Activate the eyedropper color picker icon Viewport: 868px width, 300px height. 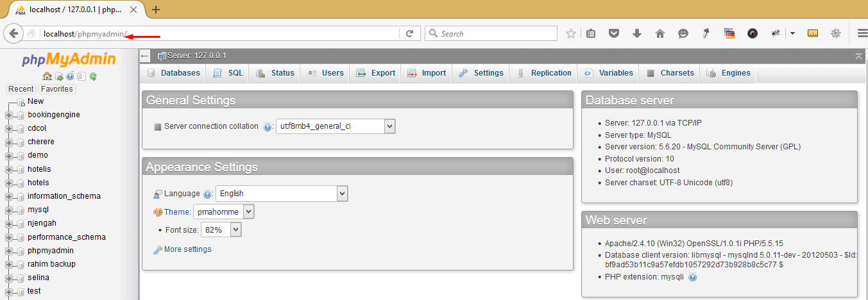[706, 33]
